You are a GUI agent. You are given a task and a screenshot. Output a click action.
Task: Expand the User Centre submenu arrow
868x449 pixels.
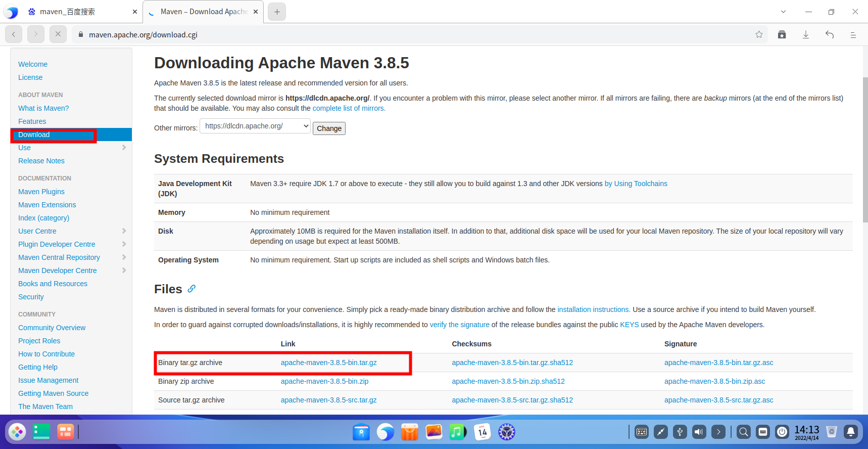(124, 231)
